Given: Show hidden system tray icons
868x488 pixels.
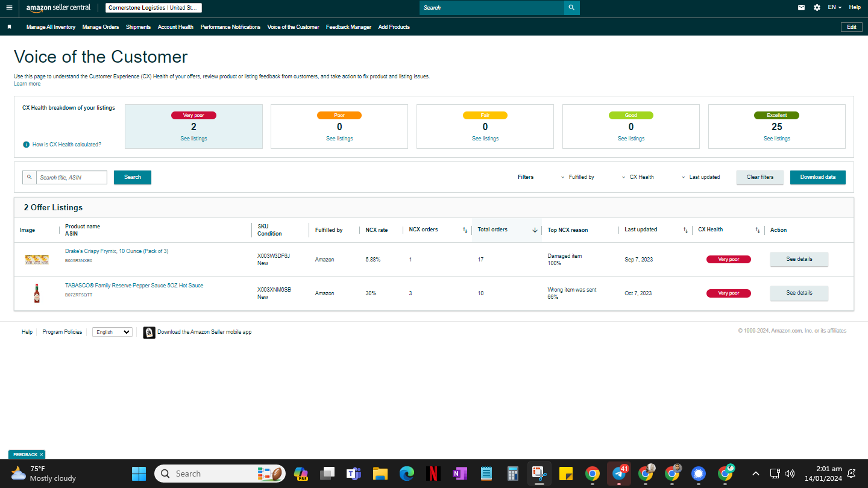Looking at the screenshot, I should (756, 474).
